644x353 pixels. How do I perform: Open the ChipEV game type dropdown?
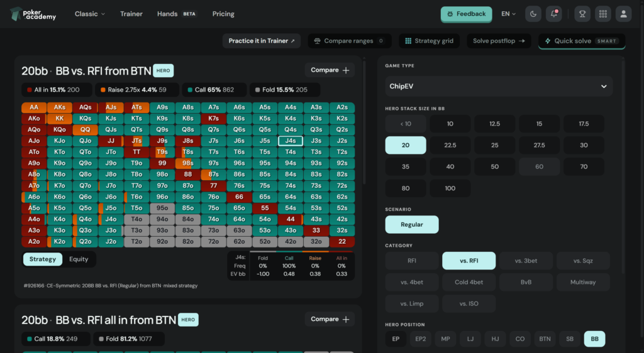coord(499,86)
